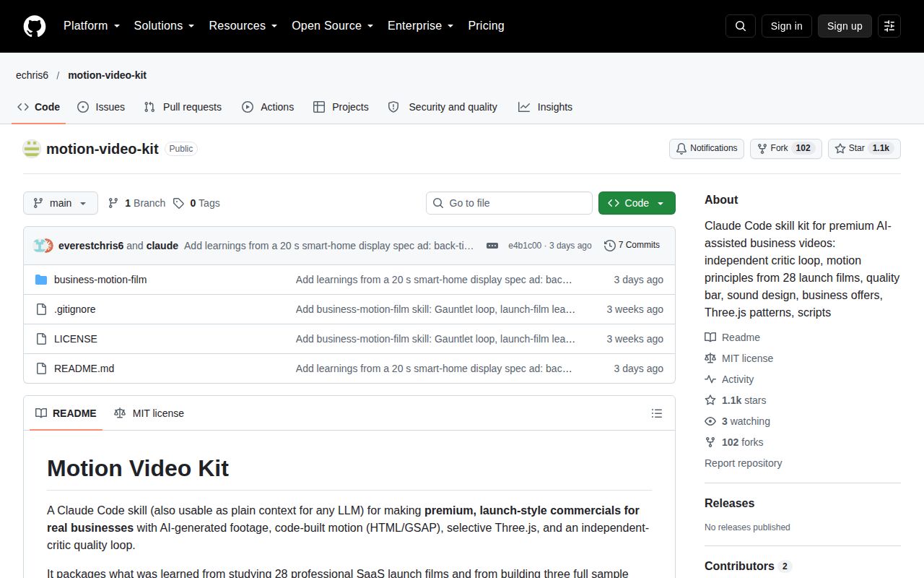Screen dimensions: 924x578
Task: Open the 3 watching link
Action: pos(737,421)
